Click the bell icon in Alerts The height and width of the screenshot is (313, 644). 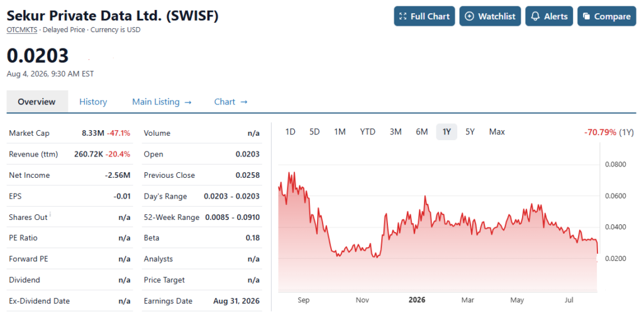point(535,16)
